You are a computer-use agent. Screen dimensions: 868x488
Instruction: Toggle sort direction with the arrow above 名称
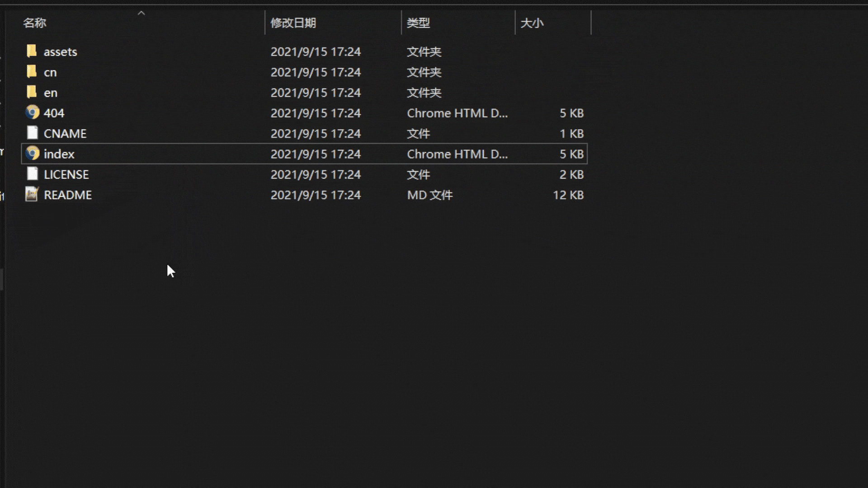pyautogui.click(x=141, y=13)
